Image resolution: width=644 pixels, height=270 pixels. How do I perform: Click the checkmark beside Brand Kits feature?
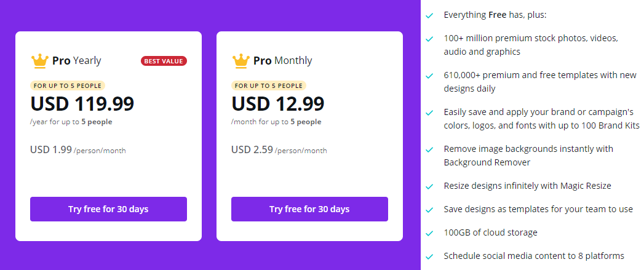coord(429,113)
